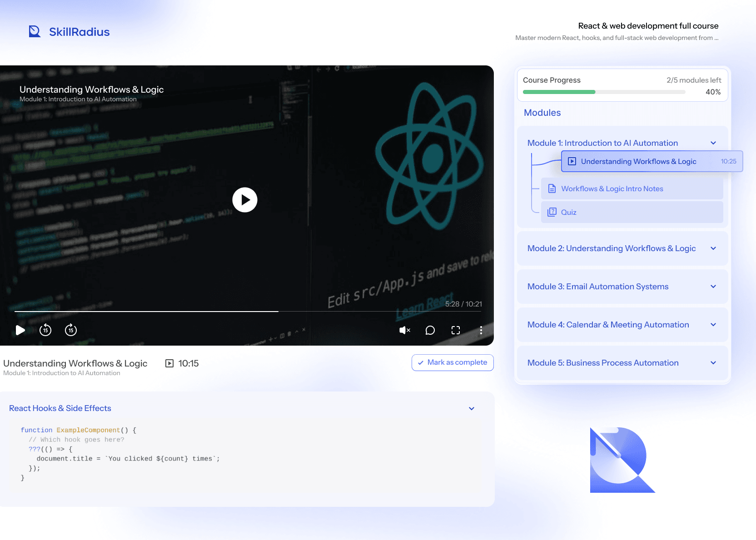Click the course progress bar

tap(604, 92)
